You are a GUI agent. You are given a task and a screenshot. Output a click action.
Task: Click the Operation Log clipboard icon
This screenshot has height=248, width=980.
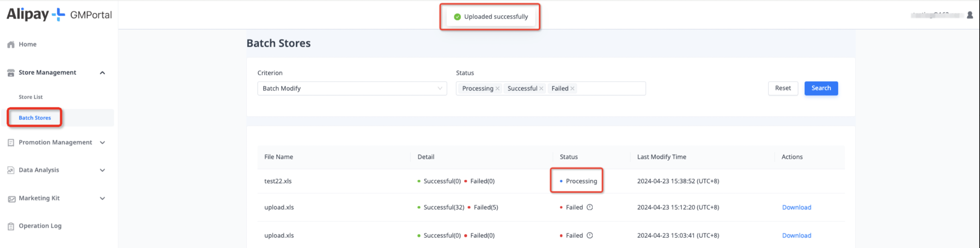tap(11, 226)
